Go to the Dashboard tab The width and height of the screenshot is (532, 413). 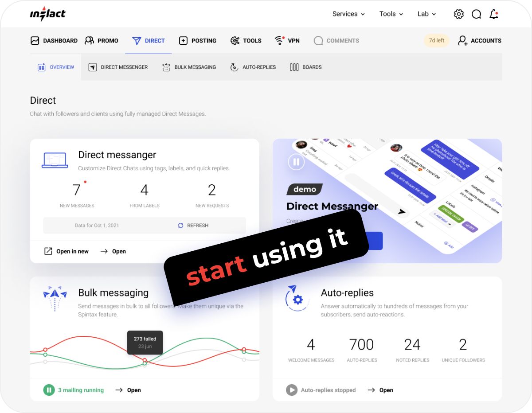click(x=54, y=40)
